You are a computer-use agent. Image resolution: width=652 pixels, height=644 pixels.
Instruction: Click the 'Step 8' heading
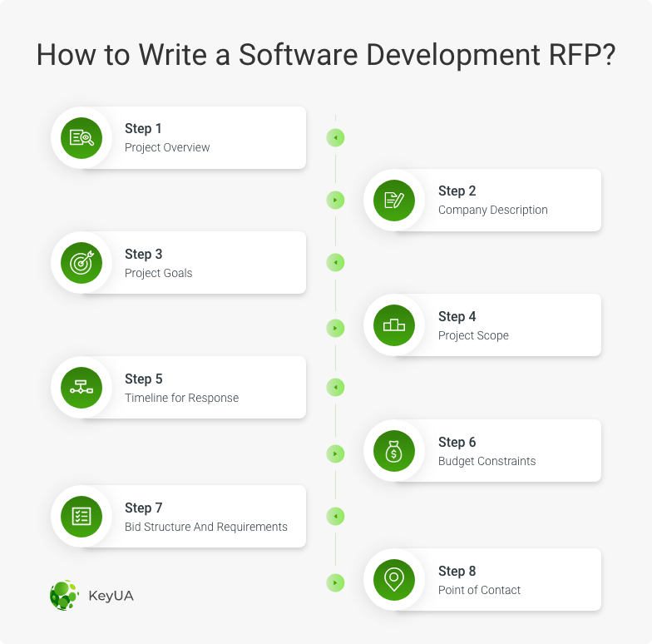point(457,571)
